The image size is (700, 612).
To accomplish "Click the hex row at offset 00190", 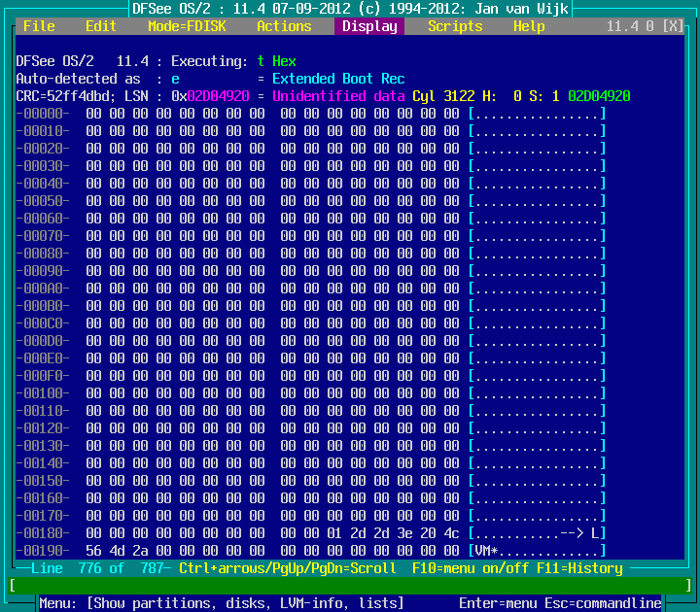I will 272,551.
